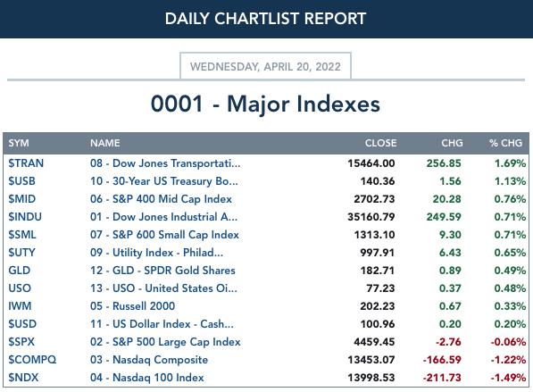Select the $NDX symbol link
The image size is (533, 392).
pyautogui.click(x=23, y=378)
